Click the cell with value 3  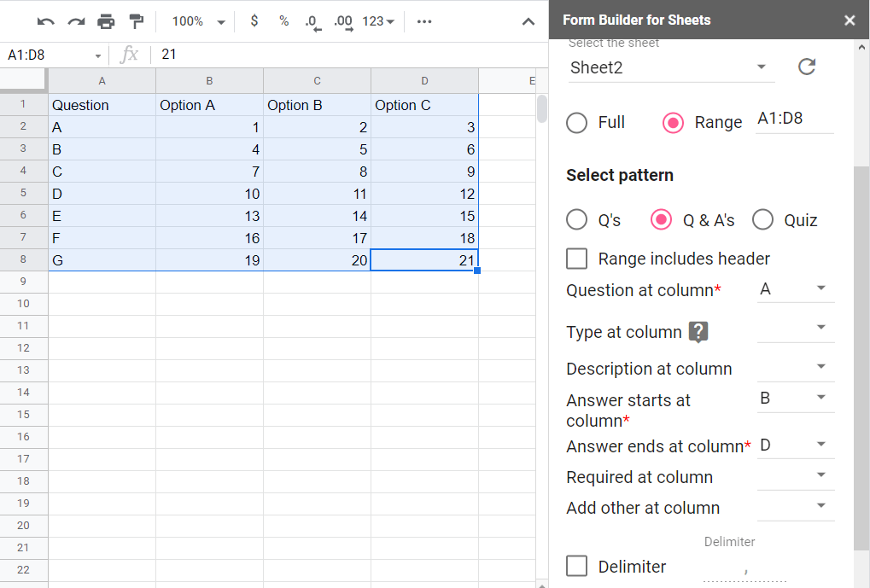pyautogui.click(x=424, y=127)
